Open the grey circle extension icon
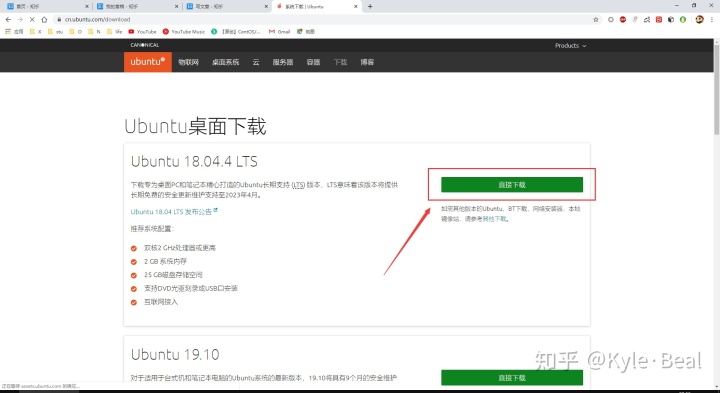Viewport: 720px width, 393px height. click(x=611, y=19)
